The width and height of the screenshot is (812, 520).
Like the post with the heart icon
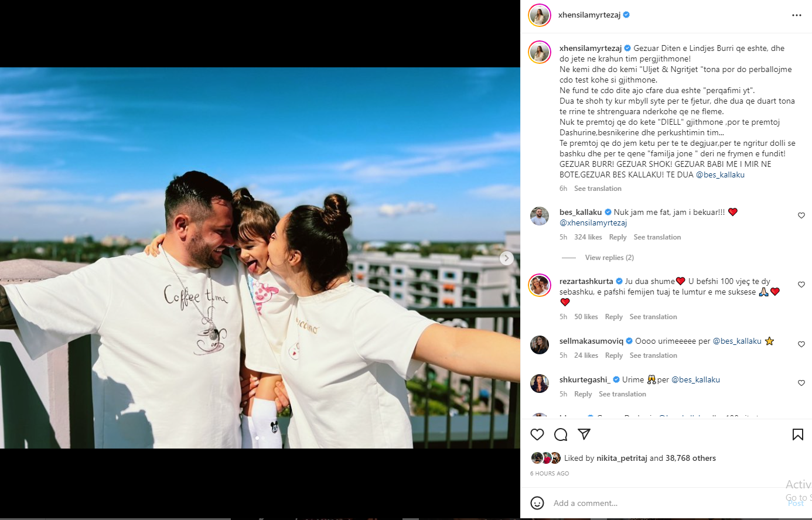[537, 435]
